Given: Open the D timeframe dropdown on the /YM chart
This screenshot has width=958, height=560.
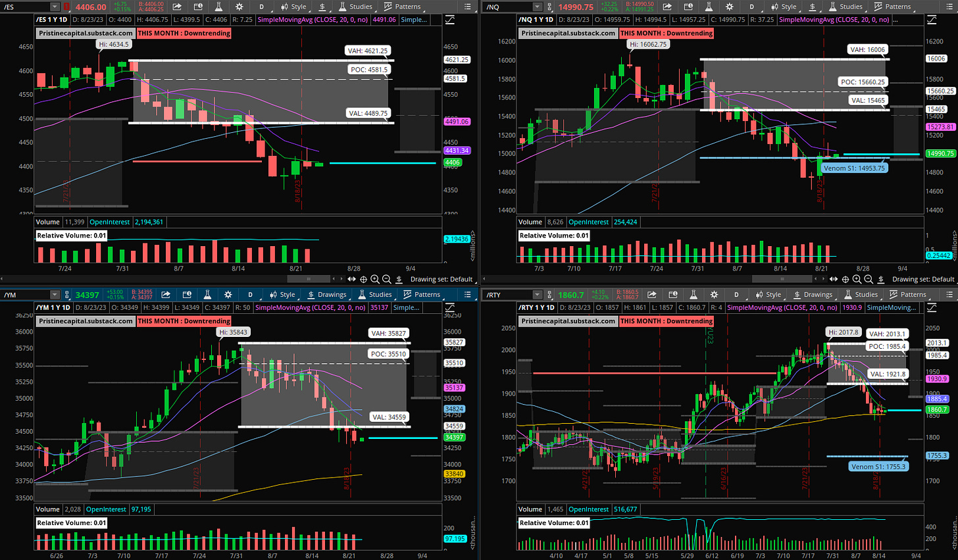Looking at the screenshot, I should point(251,294).
